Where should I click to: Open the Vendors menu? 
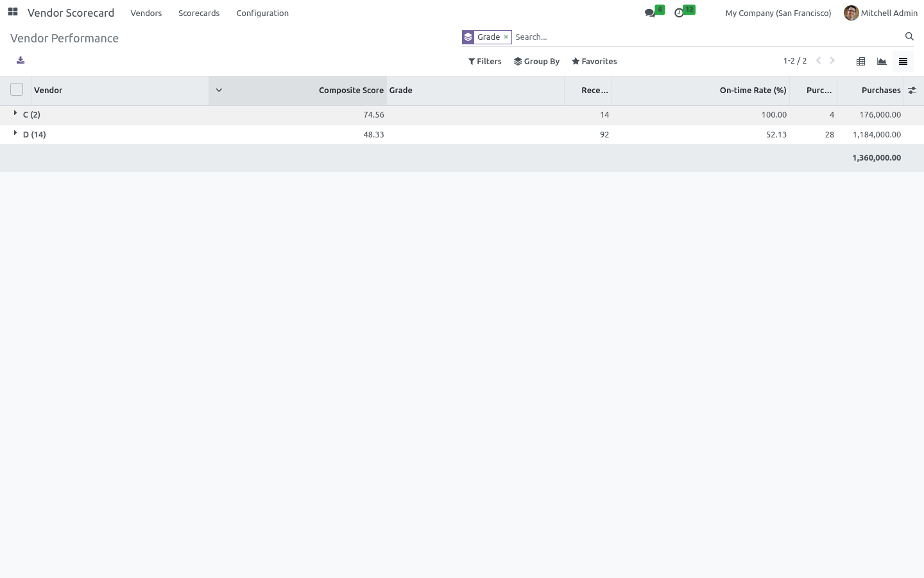tap(146, 13)
